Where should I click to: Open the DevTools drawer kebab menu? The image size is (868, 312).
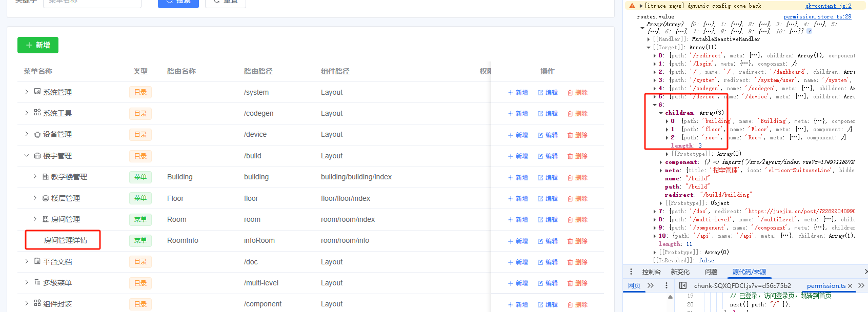pyautogui.click(x=631, y=272)
